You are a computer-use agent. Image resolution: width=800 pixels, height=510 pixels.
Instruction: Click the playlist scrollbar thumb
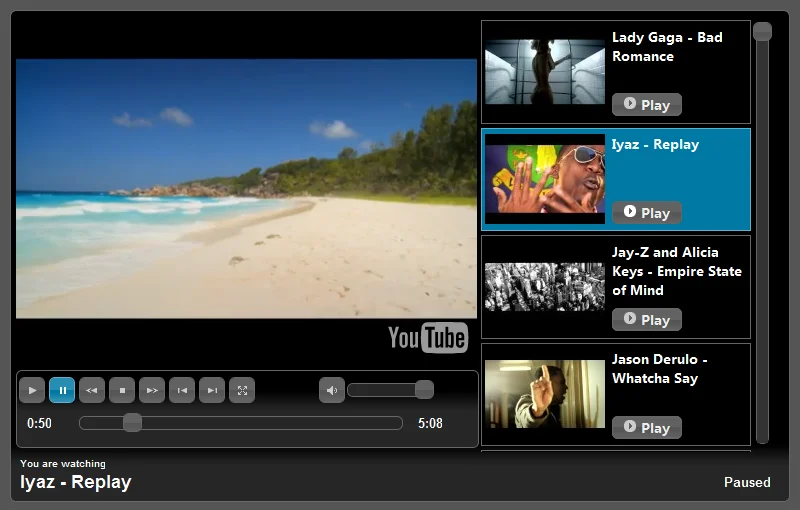tap(763, 32)
